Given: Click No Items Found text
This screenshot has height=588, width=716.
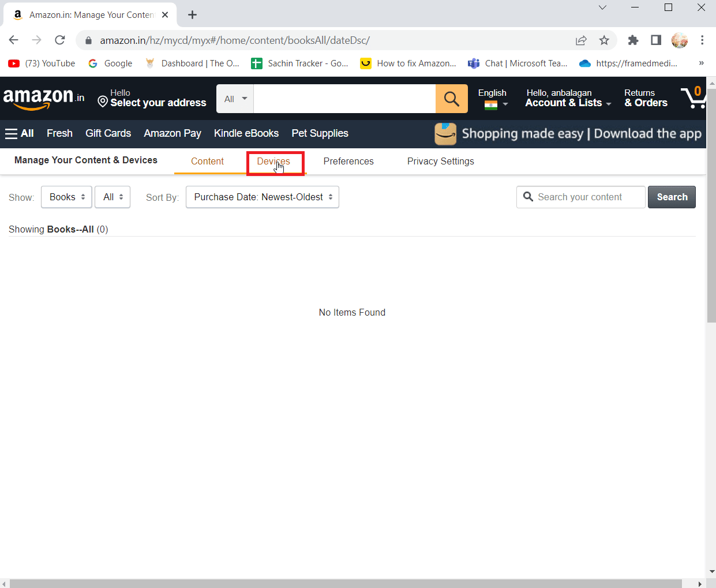Looking at the screenshot, I should [x=352, y=312].
